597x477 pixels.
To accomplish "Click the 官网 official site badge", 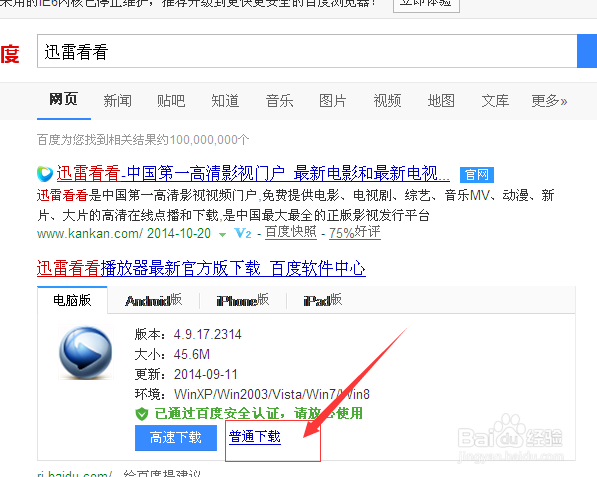I will (x=477, y=175).
